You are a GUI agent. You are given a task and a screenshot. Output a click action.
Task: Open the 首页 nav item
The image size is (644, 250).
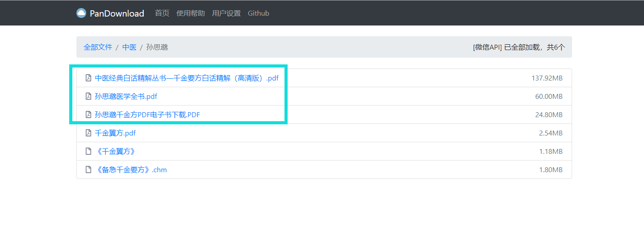[x=162, y=13]
